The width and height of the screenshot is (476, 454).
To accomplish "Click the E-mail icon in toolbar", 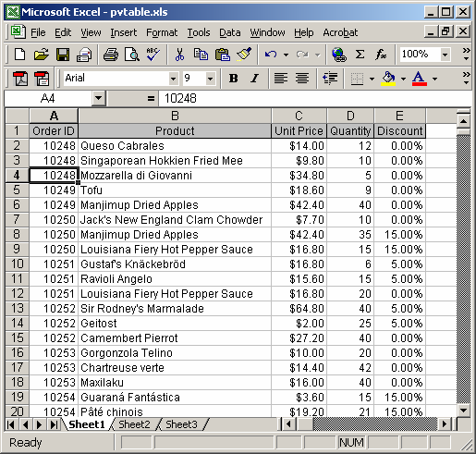I will [84, 55].
